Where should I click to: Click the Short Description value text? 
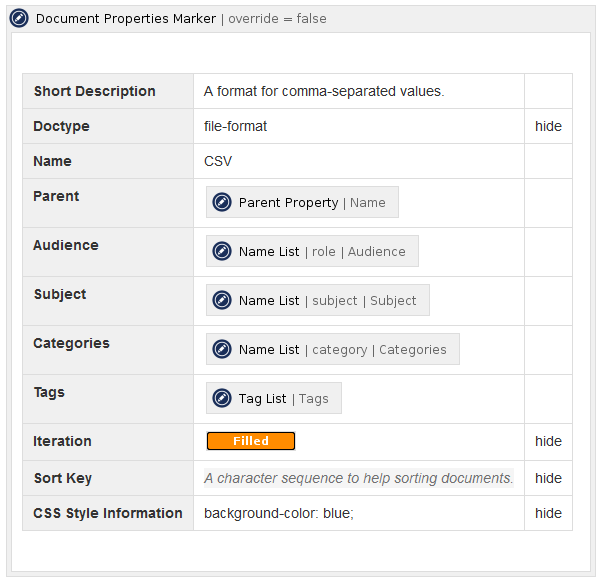click(323, 91)
